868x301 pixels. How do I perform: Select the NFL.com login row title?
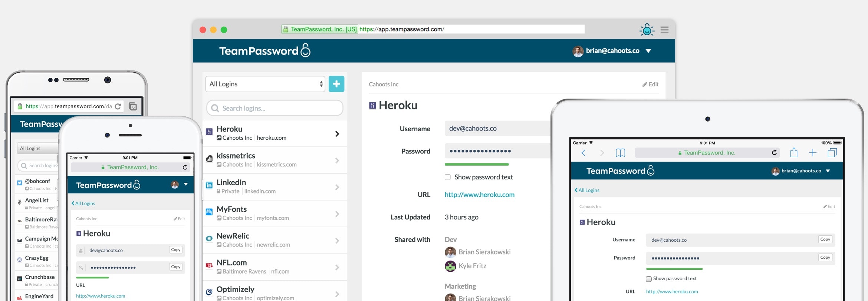point(231,262)
